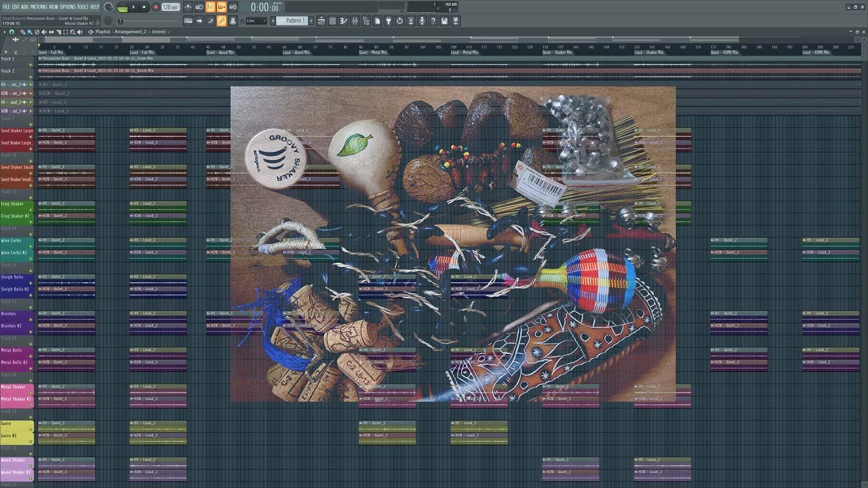
Task: Toggle the 3-2-1 countdown before recording
Action: pos(210,7)
